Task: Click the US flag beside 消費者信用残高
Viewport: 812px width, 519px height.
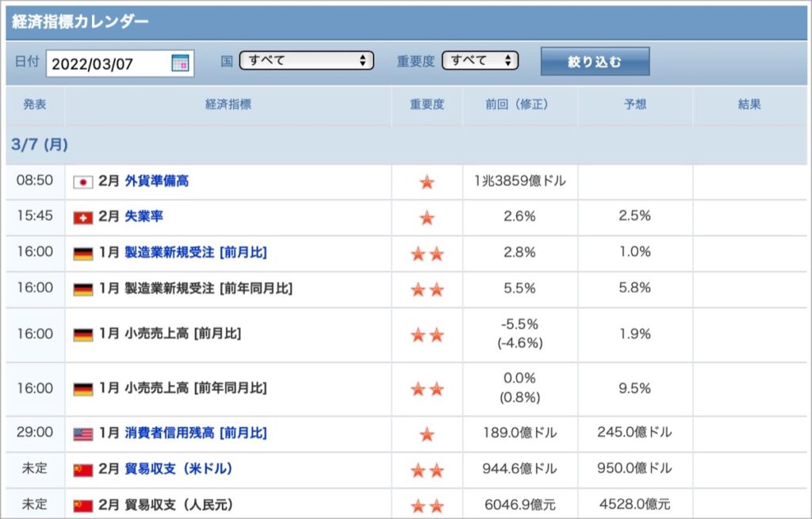Action: click(x=82, y=434)
